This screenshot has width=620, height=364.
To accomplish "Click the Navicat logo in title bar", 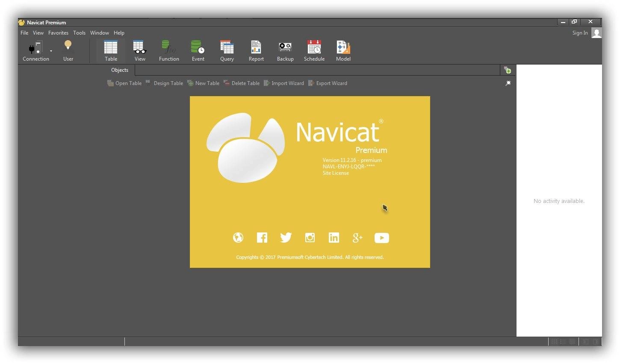I will (x=21, y=22).
